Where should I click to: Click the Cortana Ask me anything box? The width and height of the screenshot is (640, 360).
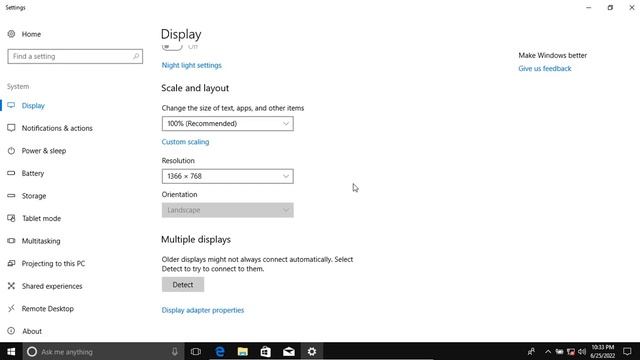pos(103,351)
